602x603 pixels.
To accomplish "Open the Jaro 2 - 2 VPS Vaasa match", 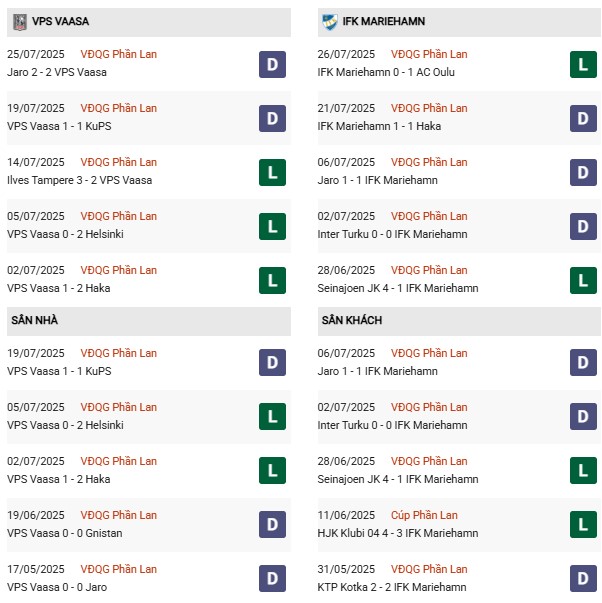I will click(x=57, y=72).
